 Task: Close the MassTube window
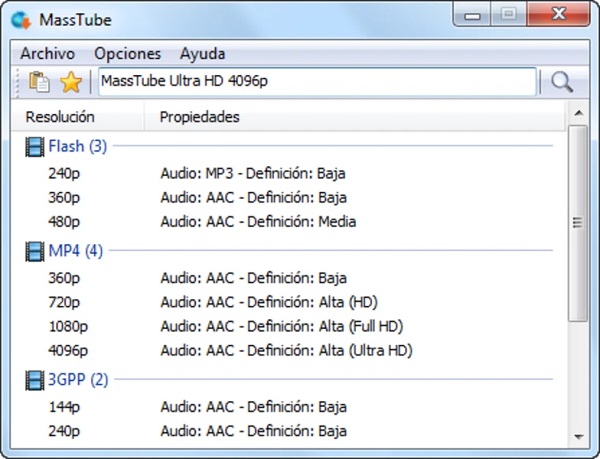(x=559, y=15)
